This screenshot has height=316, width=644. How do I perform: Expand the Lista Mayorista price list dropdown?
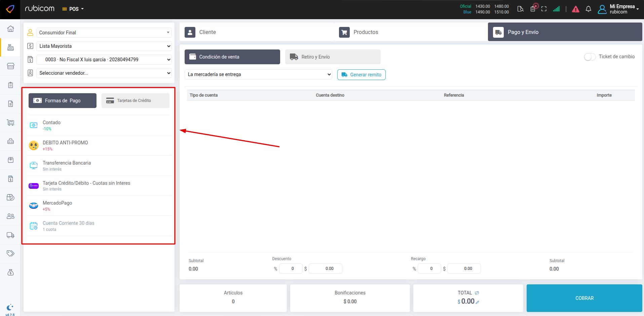coord(104,46)
